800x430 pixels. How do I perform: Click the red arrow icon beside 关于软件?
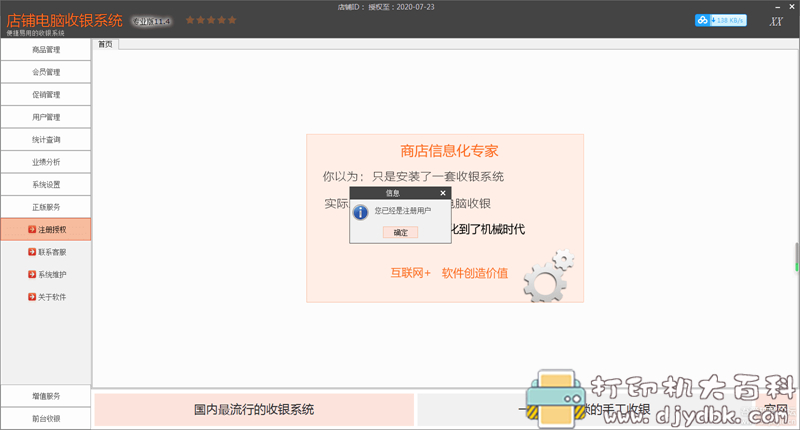[32, 297]
